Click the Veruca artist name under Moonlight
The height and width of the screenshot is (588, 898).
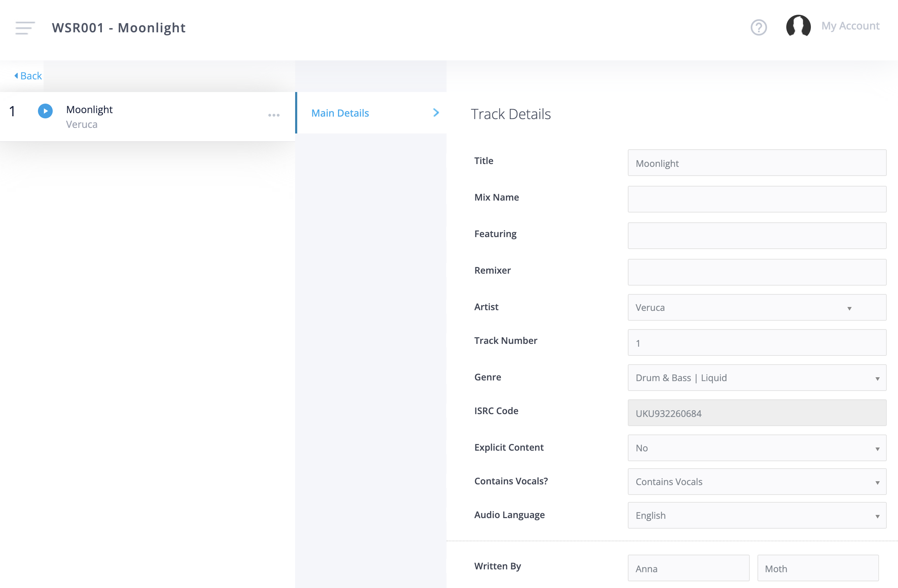82,124
